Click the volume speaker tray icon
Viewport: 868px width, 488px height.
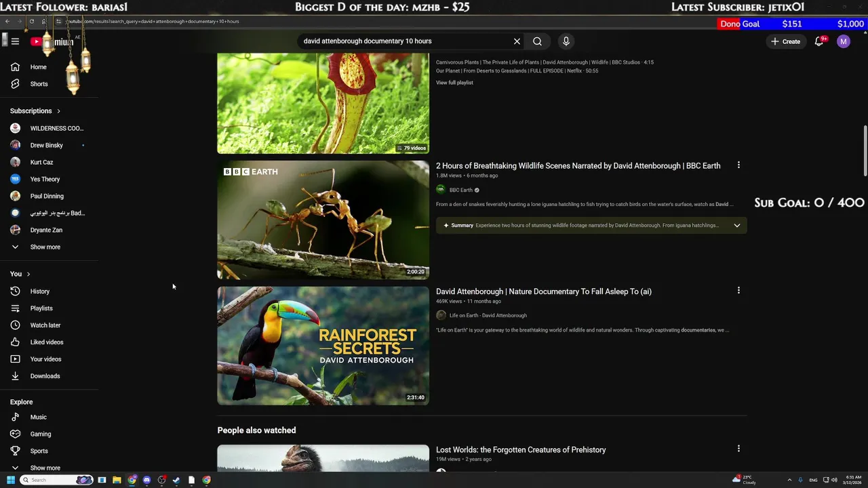(834, 480)
